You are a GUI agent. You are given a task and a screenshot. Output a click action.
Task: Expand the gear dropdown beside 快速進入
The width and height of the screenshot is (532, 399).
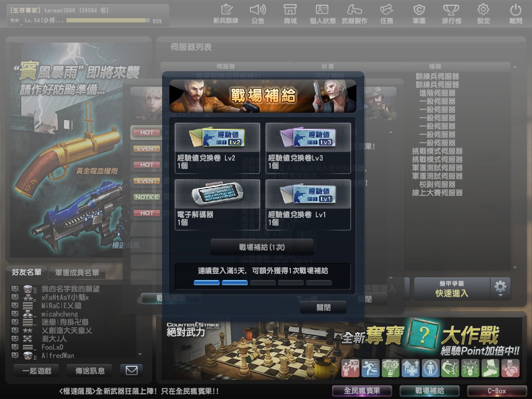coord(500,288)
